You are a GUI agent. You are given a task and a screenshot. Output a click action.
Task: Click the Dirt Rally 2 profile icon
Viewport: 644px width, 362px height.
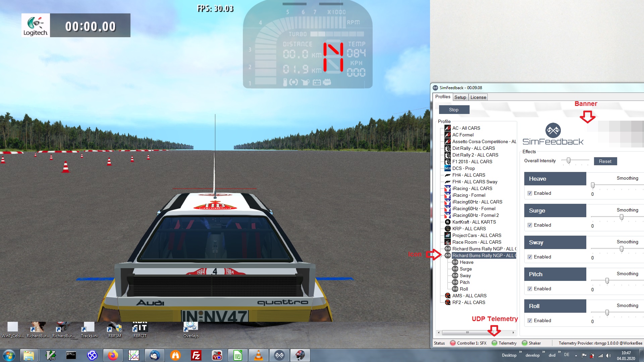coord(447,155)
